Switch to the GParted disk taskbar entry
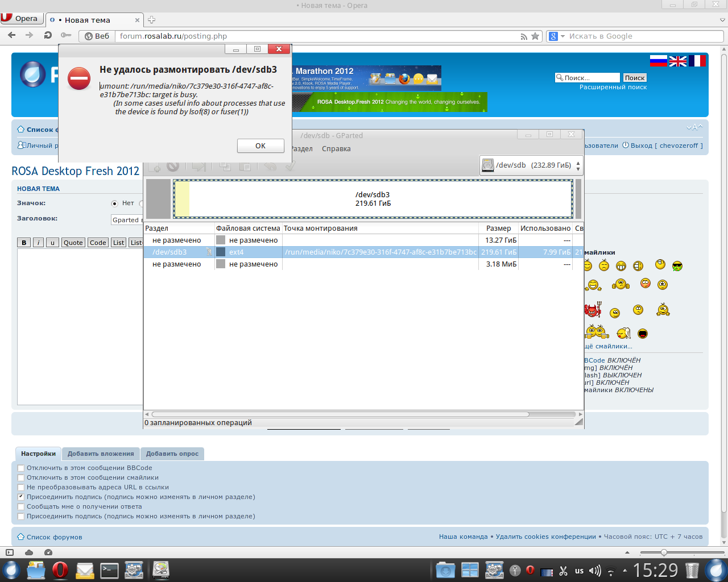The image size is (728, 582). (x=161, y=570)
